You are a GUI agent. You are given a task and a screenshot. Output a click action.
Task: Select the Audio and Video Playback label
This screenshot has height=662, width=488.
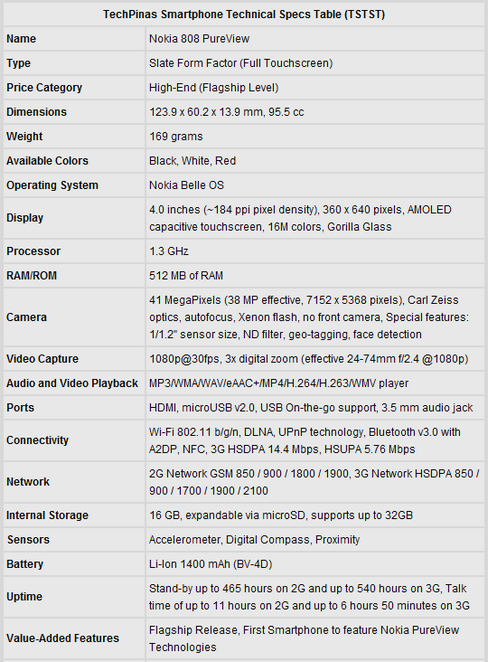click(x=72, y=383)
